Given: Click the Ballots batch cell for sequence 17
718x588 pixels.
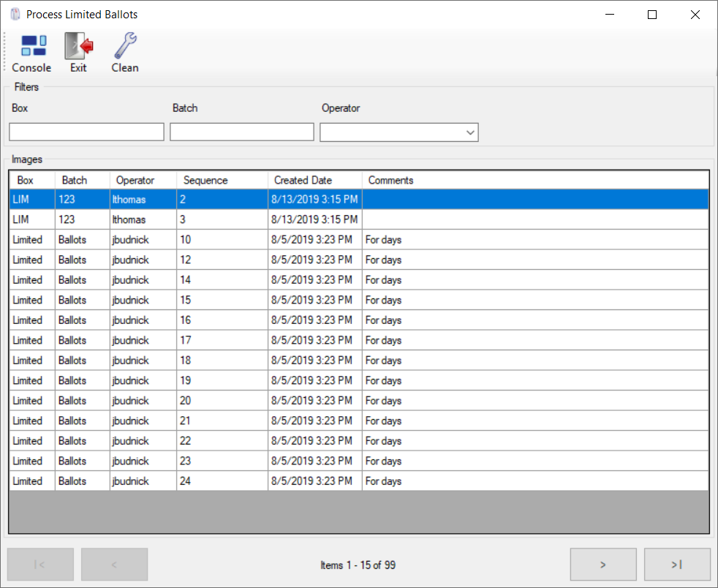Looking at the screenshot, I should click(x=83, y=340).
